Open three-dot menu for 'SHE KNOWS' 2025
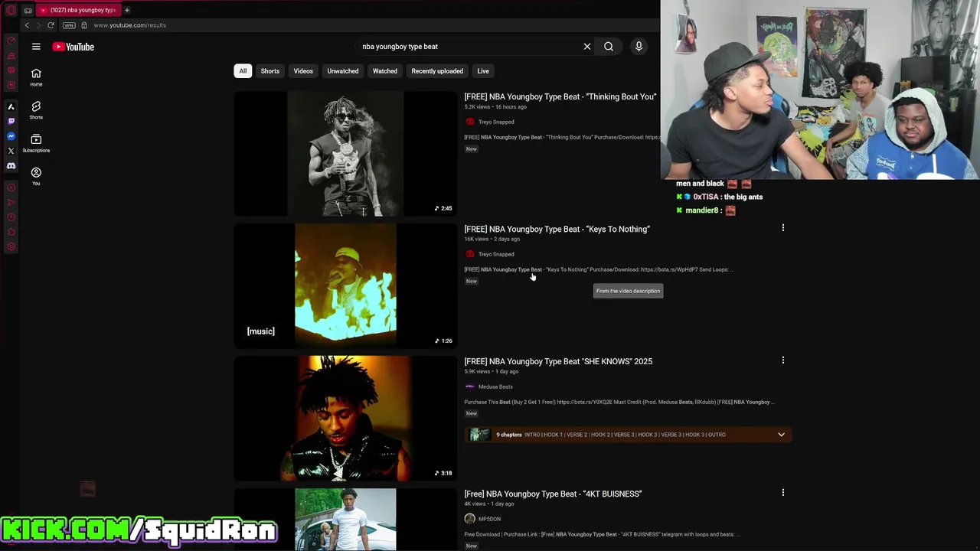Screen dimensions: 980x551 (x=782, y=360)
